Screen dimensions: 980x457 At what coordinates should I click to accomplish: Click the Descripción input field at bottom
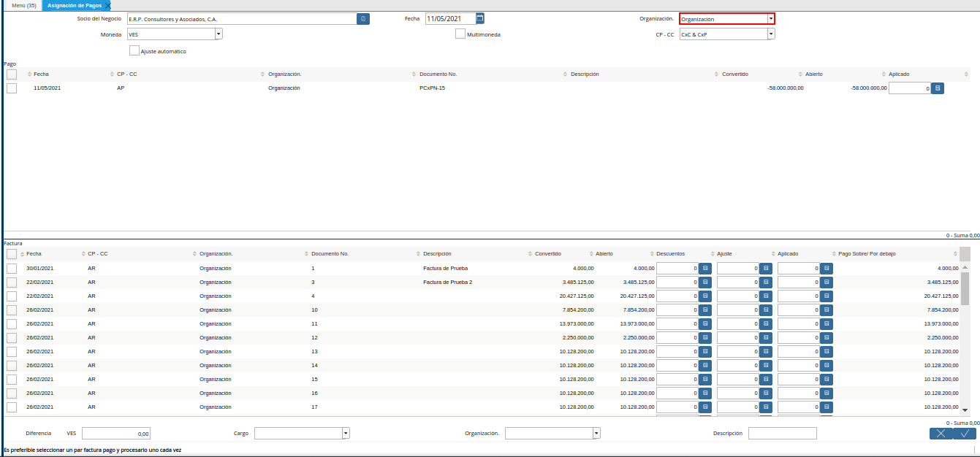point(782,434)
